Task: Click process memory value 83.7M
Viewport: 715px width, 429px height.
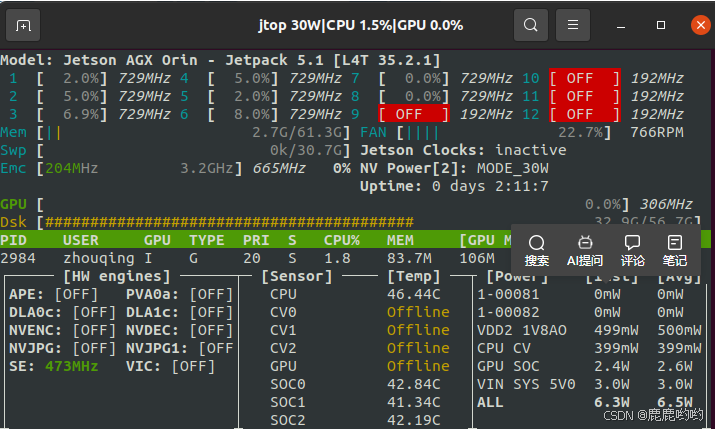Action: (x=409, y=258)
